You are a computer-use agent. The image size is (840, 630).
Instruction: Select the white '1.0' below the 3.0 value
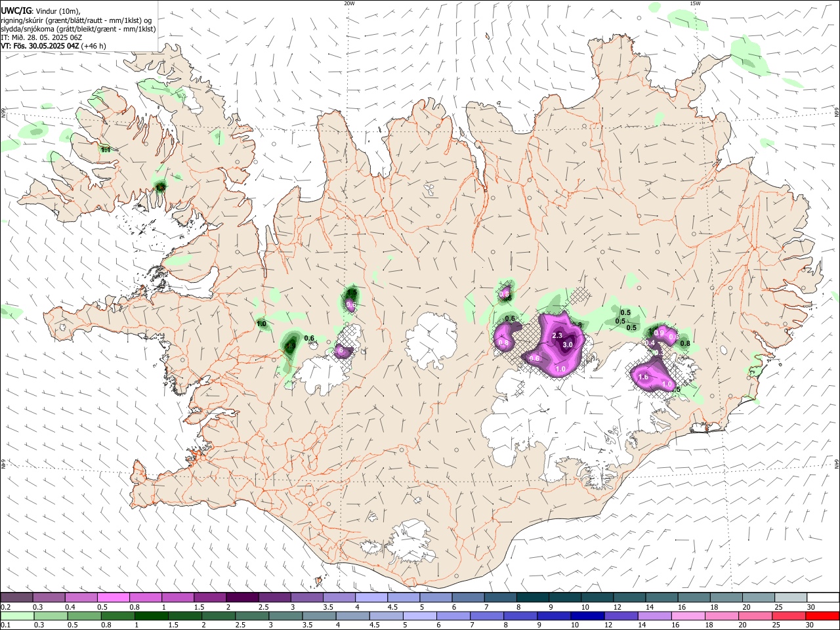click(x=560, y=369)
